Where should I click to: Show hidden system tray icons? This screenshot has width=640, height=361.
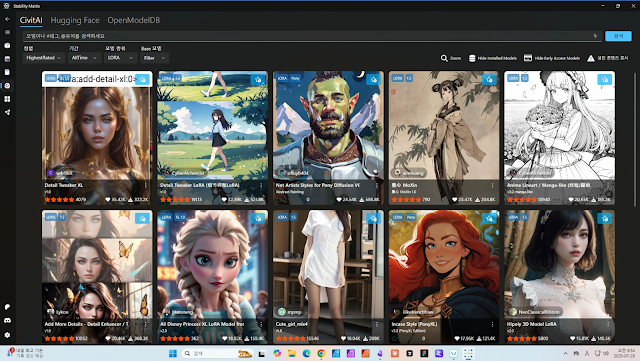click(x=565, y=353)
